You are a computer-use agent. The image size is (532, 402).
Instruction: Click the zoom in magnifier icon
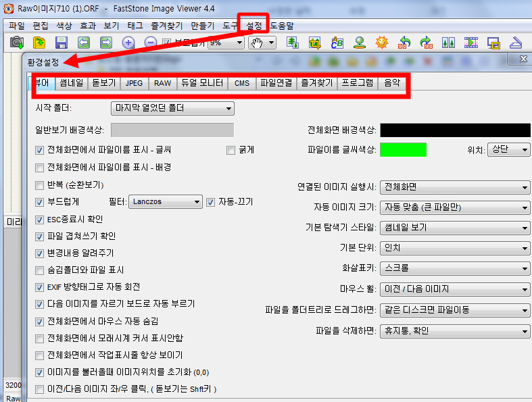click(128, 43)
